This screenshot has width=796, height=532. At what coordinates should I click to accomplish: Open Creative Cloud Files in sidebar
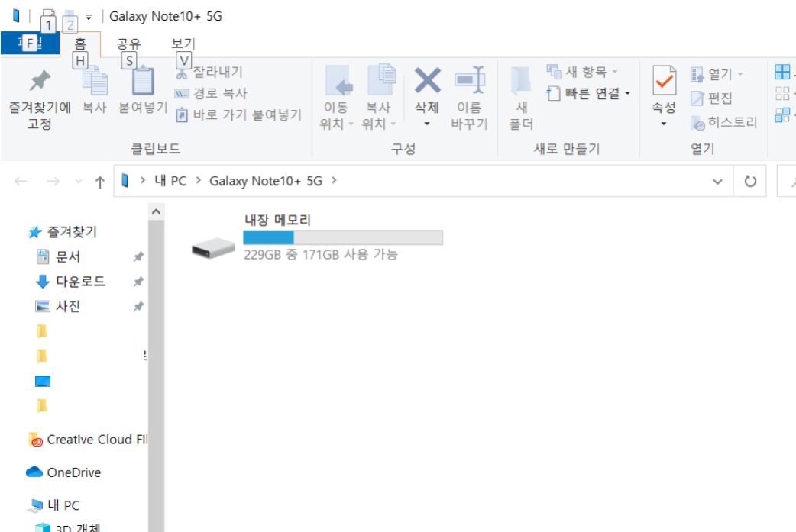[x=88, y=440]
